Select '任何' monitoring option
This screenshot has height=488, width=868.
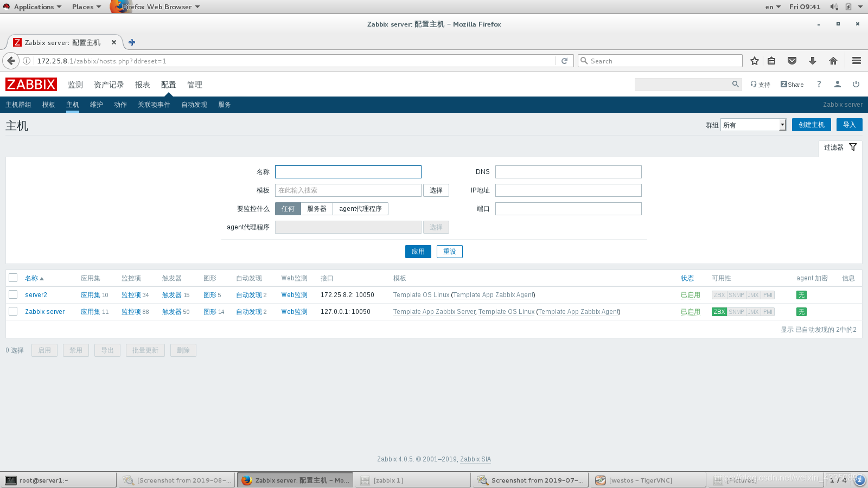click(288, 209)
